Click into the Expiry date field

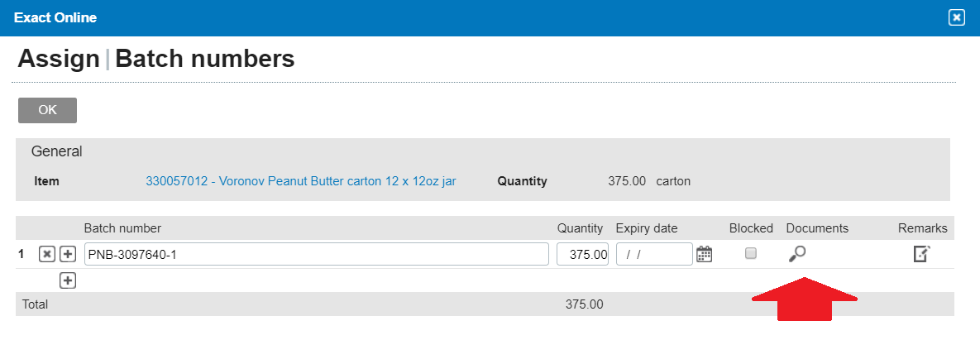pos(654,255)
